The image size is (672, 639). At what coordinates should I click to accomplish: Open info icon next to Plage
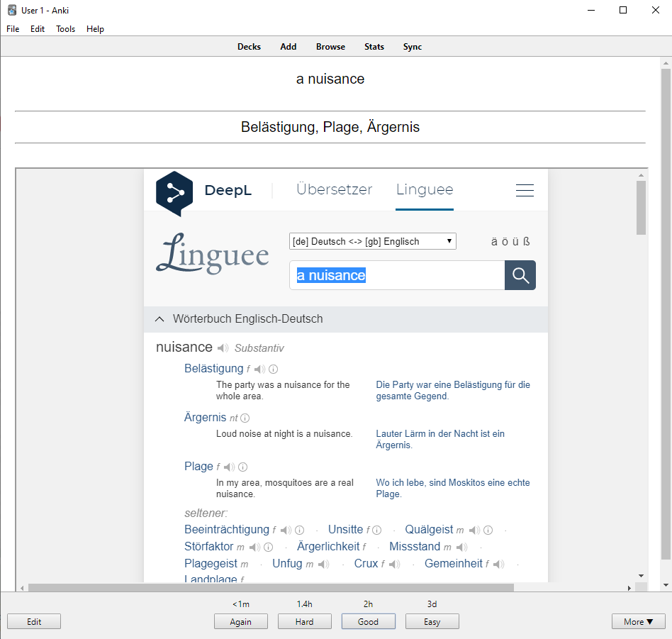click(242, 467)
